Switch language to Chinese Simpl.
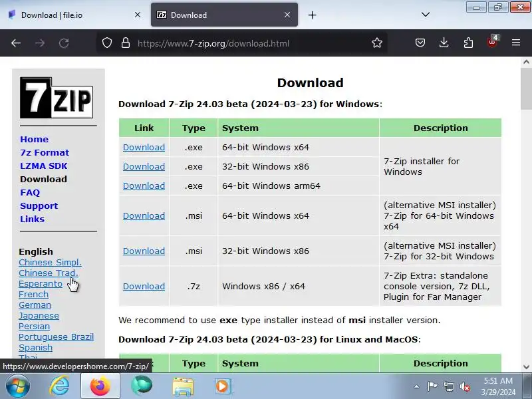The image size is (532, 399). (51, 262)
